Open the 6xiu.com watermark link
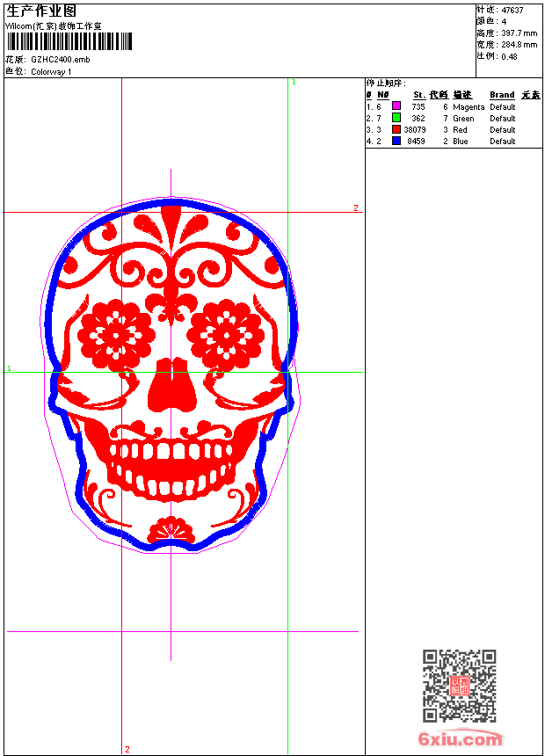 click(461, 739)
